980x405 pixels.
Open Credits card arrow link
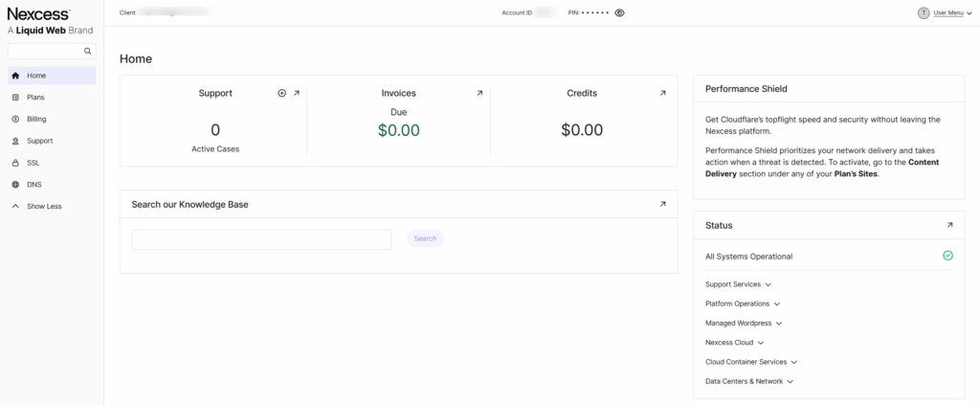click(x=662, y=93)
